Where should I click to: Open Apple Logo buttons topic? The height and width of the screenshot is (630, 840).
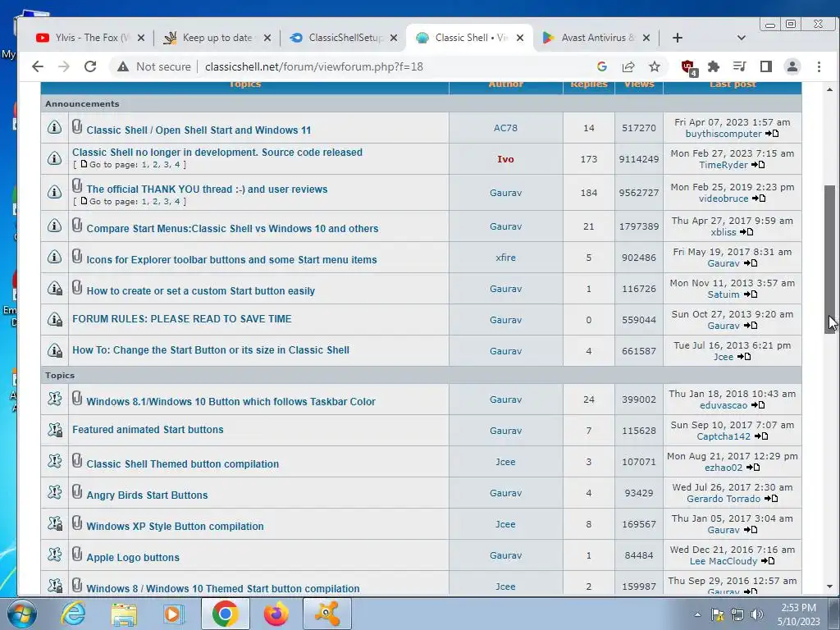pyautogui.click(x=133, y=557)
